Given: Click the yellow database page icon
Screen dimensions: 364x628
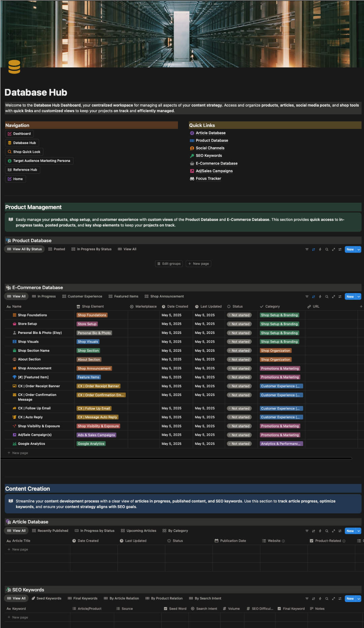Looking at the screenshot, I should (x=14, y=67).
